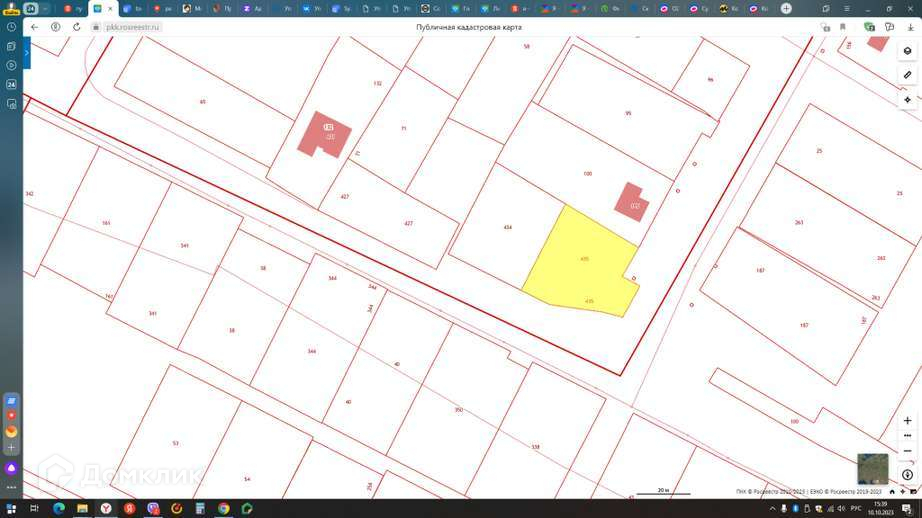Expand the left search panel arrow

(26, 53)
